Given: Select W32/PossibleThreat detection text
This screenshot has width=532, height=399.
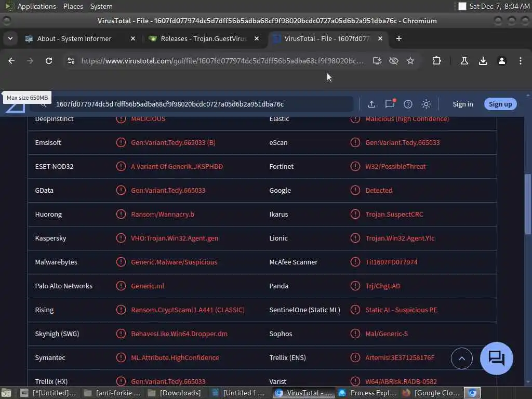Looking at the screenshot, I should coord(395,166).
